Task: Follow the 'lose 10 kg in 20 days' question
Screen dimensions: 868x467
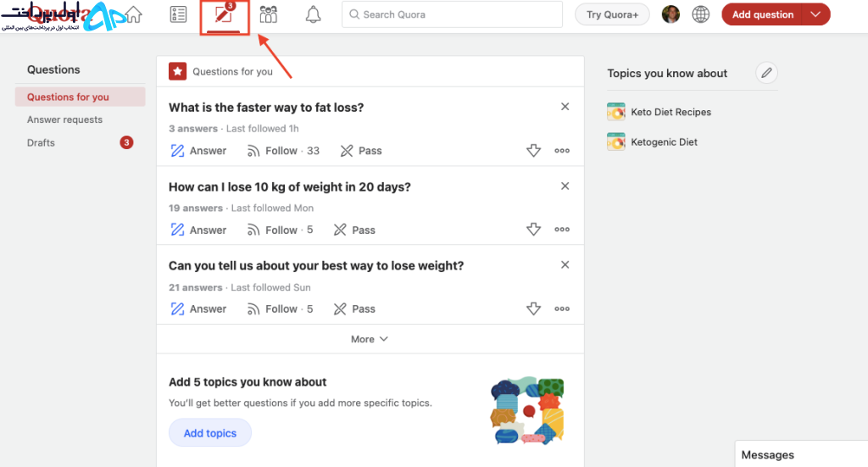Action: point(280,230)
